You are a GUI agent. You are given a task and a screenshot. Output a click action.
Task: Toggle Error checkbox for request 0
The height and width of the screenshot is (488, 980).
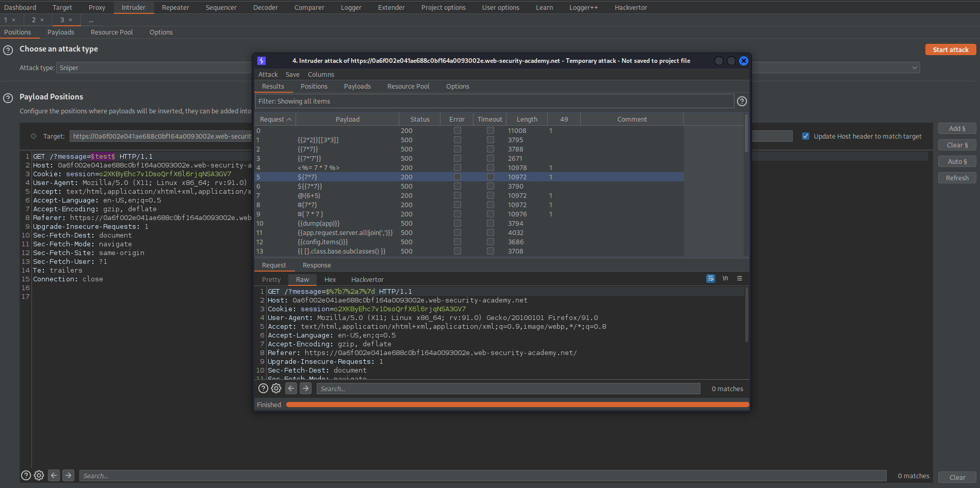[x=458, y=131]
